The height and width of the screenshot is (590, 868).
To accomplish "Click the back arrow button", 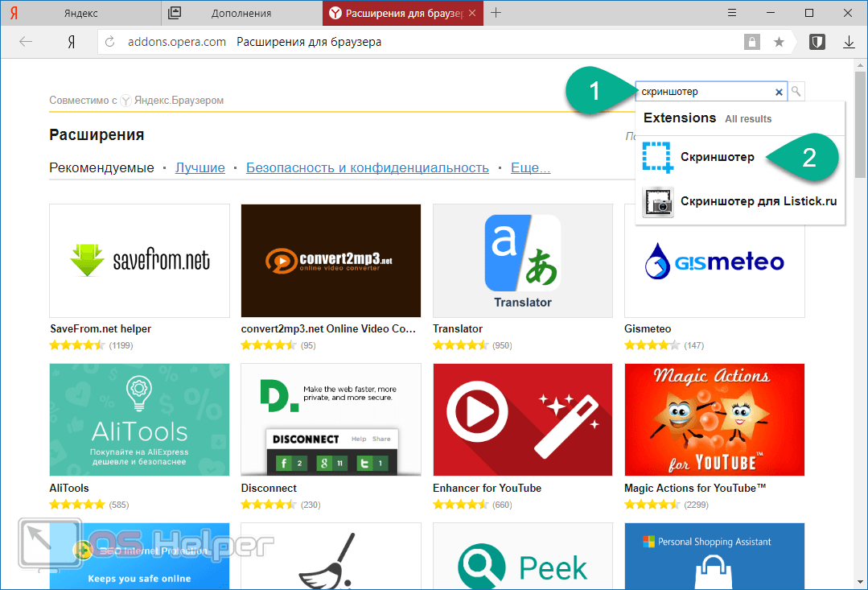I will [26, 42].
